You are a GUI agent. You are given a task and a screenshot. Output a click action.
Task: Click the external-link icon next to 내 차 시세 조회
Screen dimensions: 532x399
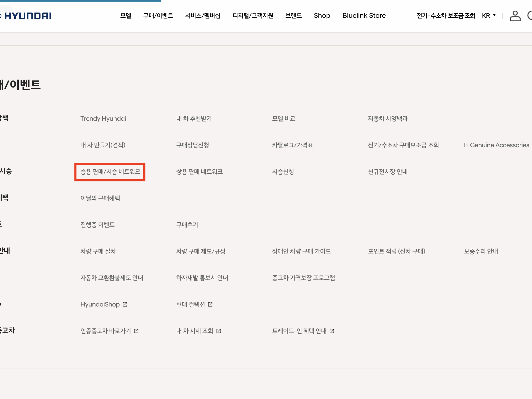[x=219, y=331]
